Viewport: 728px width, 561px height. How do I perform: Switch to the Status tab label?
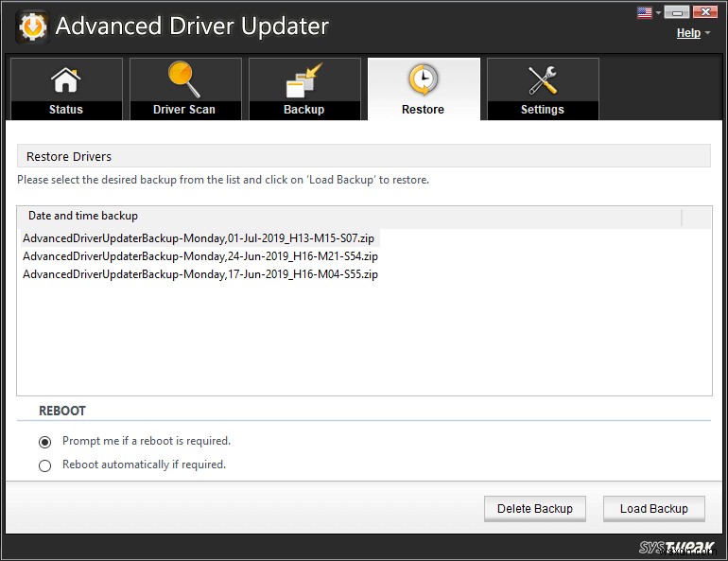66,110
